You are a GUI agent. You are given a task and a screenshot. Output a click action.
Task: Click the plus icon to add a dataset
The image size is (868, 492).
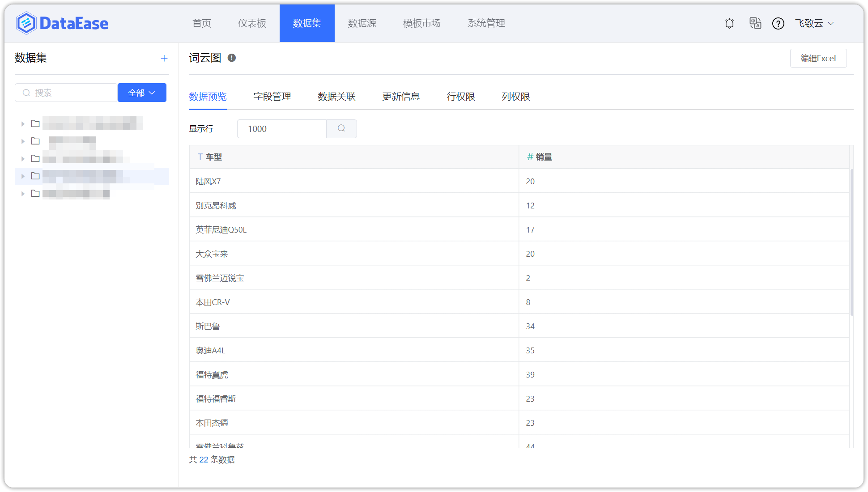click(x=164, y=58)
